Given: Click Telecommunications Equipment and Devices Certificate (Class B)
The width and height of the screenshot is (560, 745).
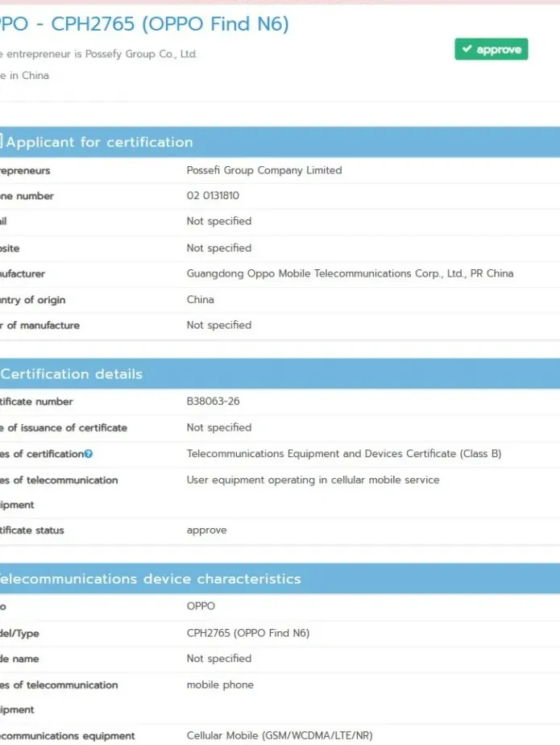Looking at the screenshot, I should [344, 454].
